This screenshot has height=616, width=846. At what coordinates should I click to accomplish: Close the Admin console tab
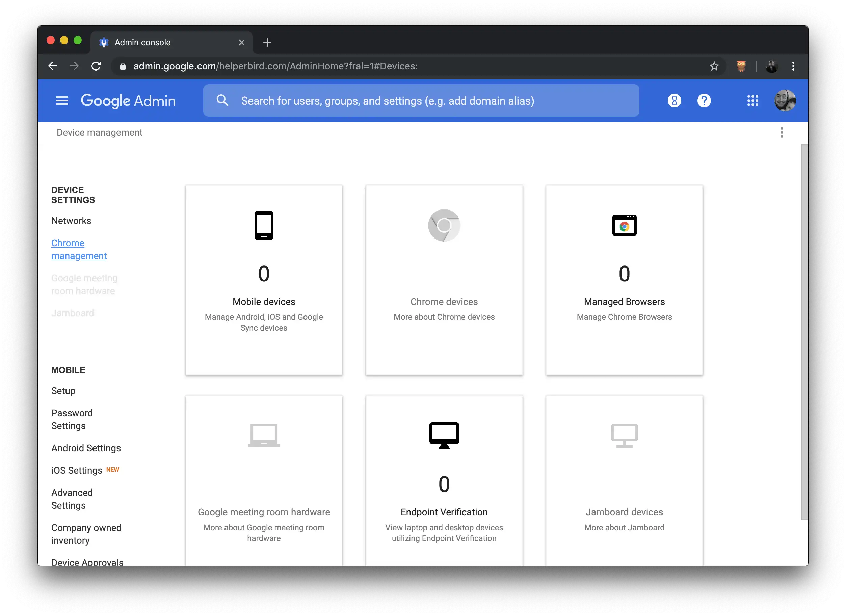pos(241,43)
